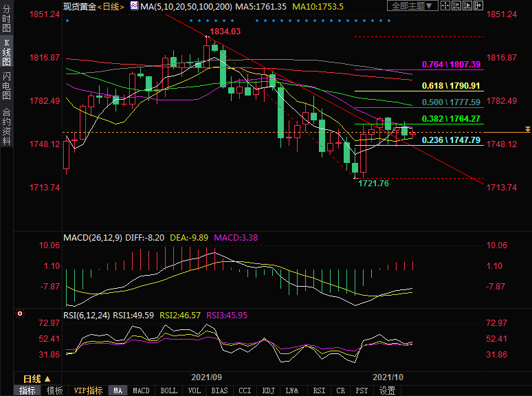Toggle the KDJ indicator on
Screen dimensions: 532x396
[x=268, y=390]
